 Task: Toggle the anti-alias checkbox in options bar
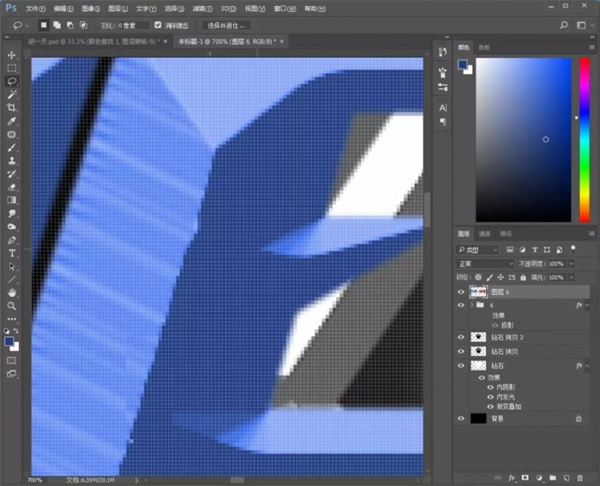click(x=159, y=24)
